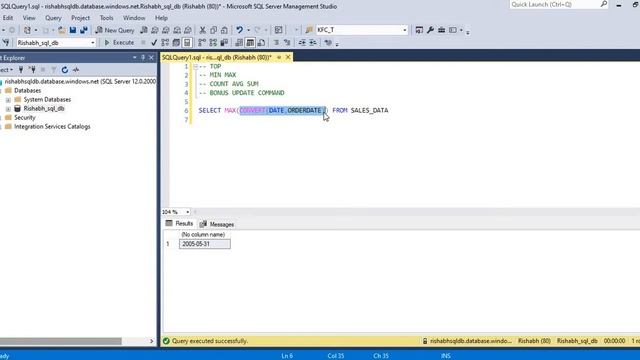Image resolution: width=640 pixels, height=360 pixels.
Task: Click Uncomment selected lines icon
Action: (287, 42)
